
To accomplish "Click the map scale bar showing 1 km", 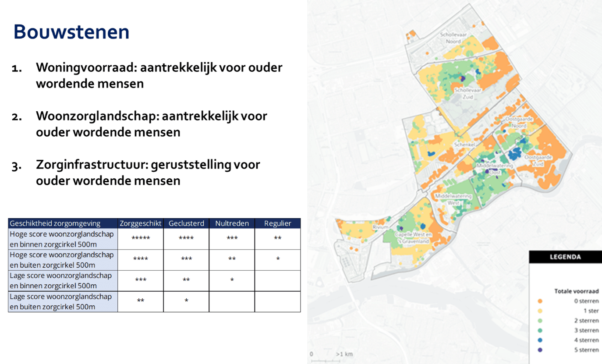I will [332, 354].
